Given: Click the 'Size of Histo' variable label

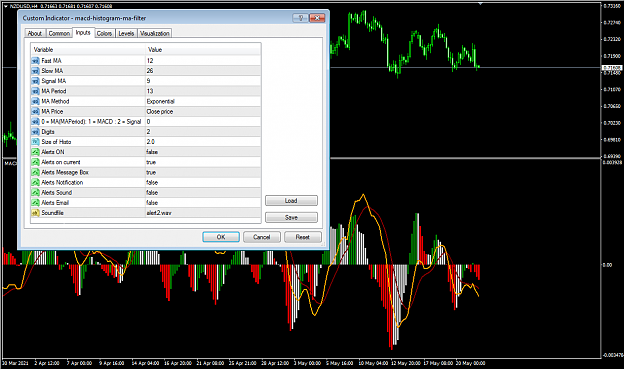Looking at the screenshot, I should click(56, 142).
